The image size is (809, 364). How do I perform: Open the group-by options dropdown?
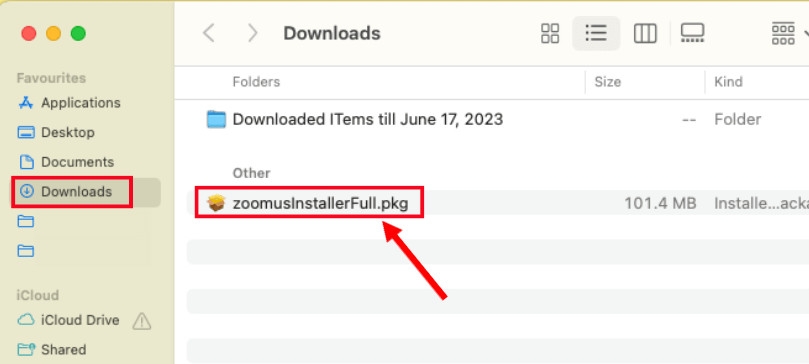point(788,34)
